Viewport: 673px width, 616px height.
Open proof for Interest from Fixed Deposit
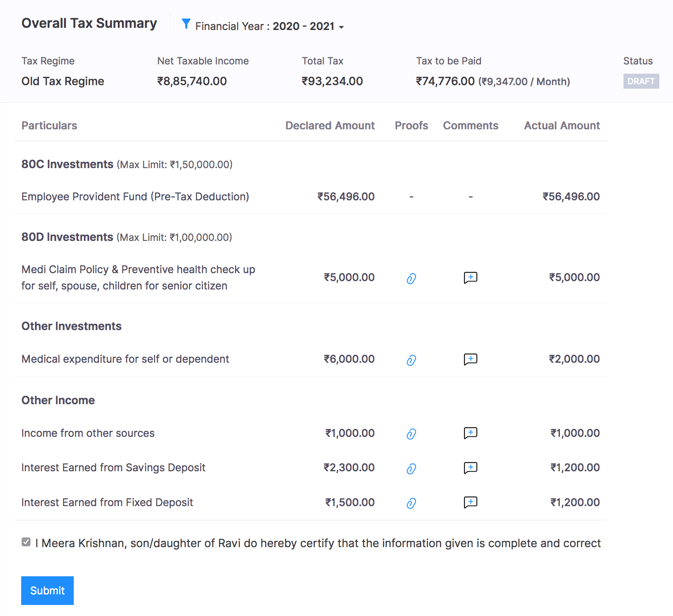(411, 503)
